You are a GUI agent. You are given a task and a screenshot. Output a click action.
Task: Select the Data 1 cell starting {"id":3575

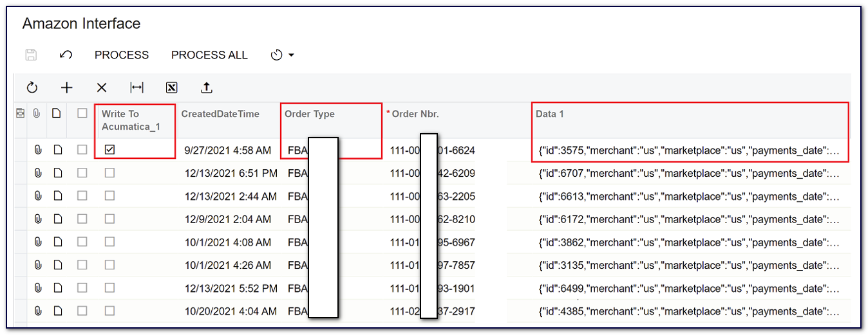tap(689, 150)
